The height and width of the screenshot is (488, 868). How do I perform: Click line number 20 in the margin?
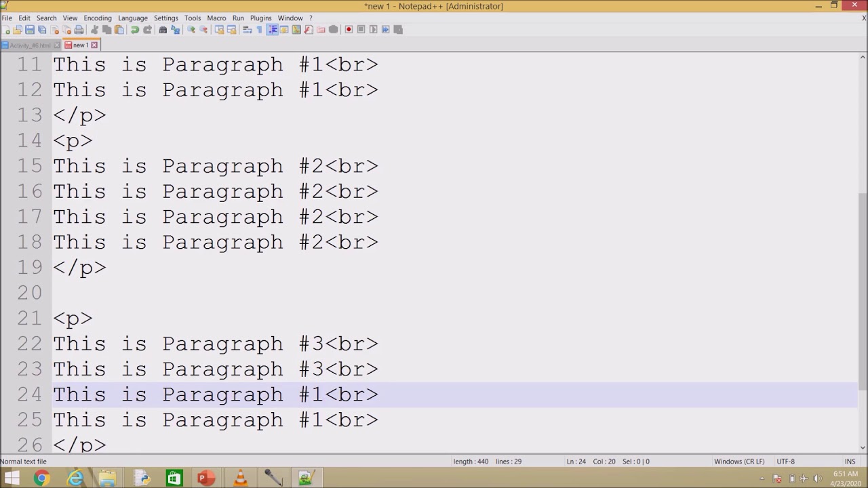[29, 293]
